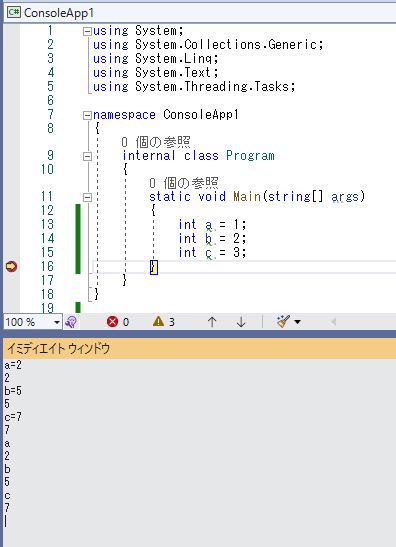Image resolution: width=396 pixels, height=547 pixels.
Task: Click the C# project icon beside ConsoleApp1
Action: coord(14,13)
